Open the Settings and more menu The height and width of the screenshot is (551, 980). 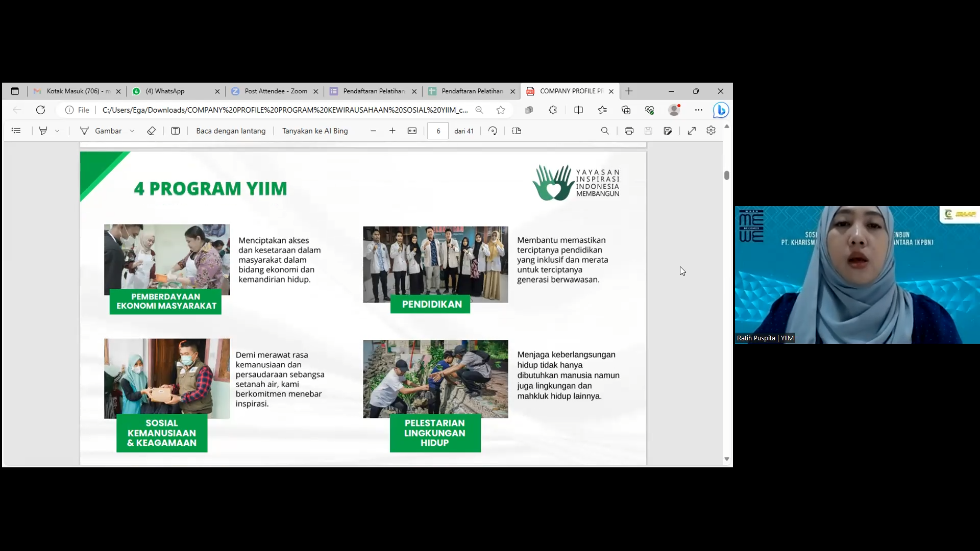click(x=698, y=110)
